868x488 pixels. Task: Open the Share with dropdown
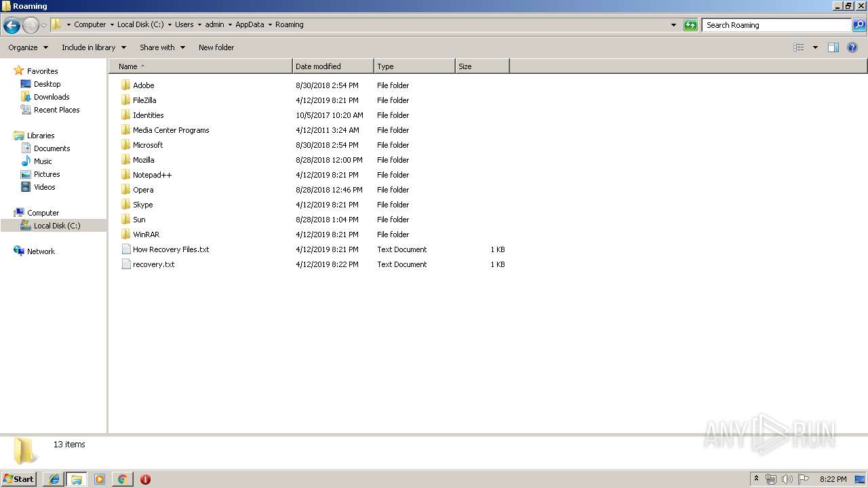(x=162, y=47)
